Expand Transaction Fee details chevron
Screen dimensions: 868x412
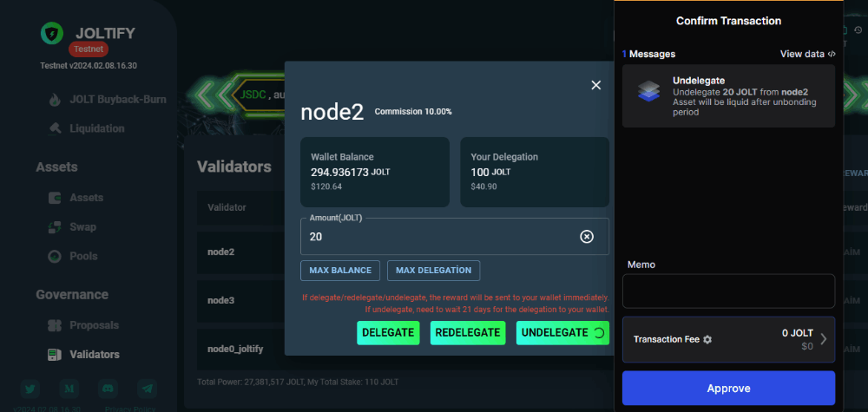(x=823, y=339)
